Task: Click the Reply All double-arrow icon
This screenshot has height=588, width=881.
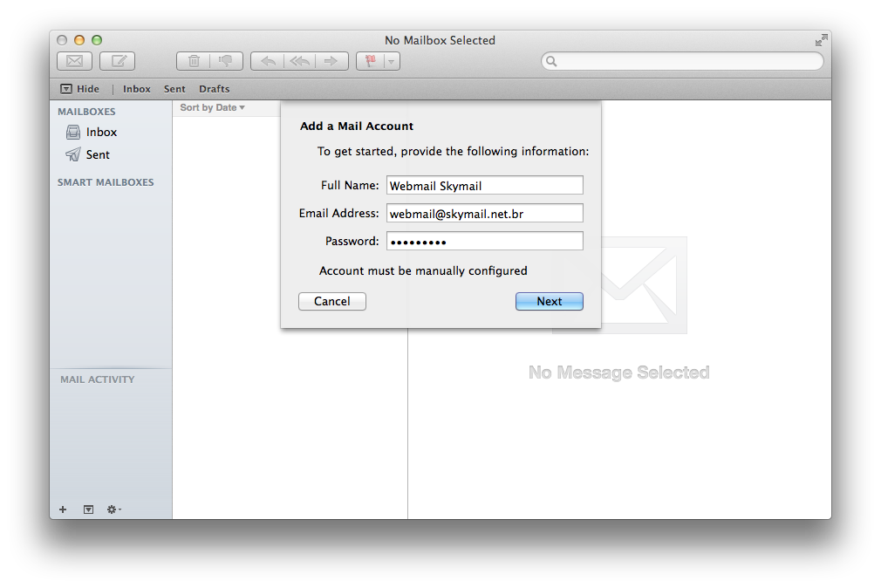Action: click(x=299, y=61)
